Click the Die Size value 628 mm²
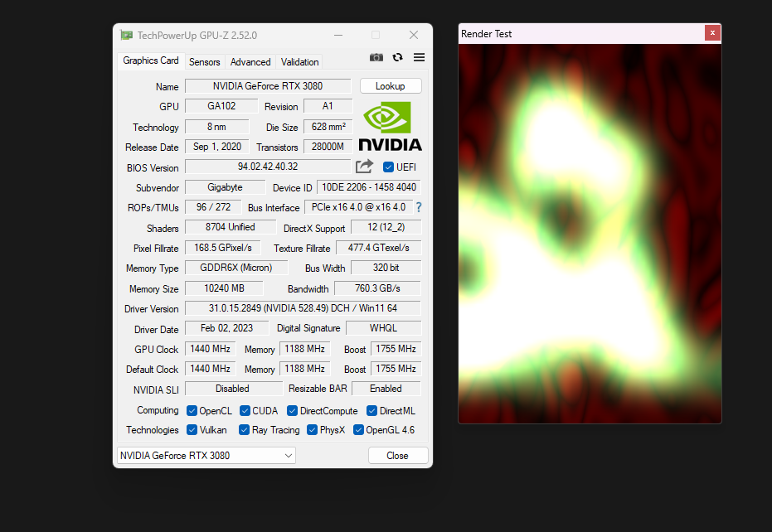The height and width of the screenshot is (532, 772). point(328,127)
